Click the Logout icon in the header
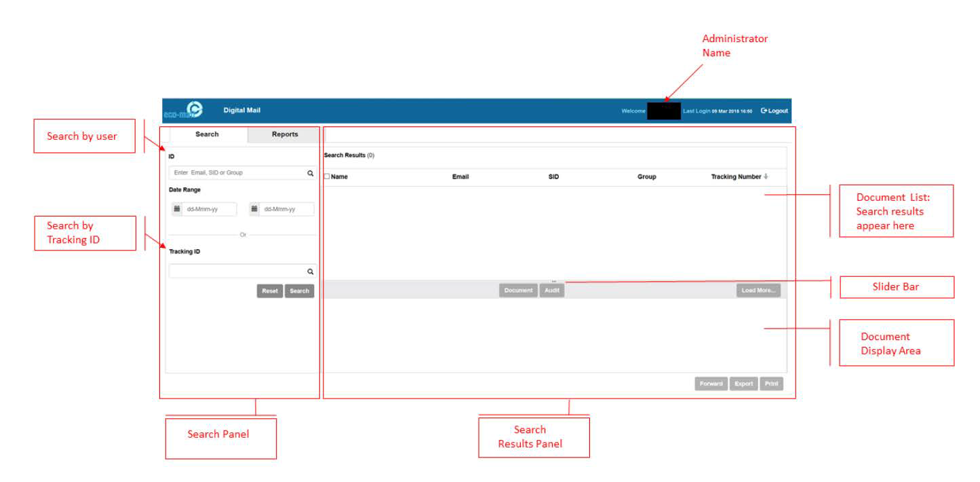This screenshot has width=980, height=482. [x=764, y=111]
